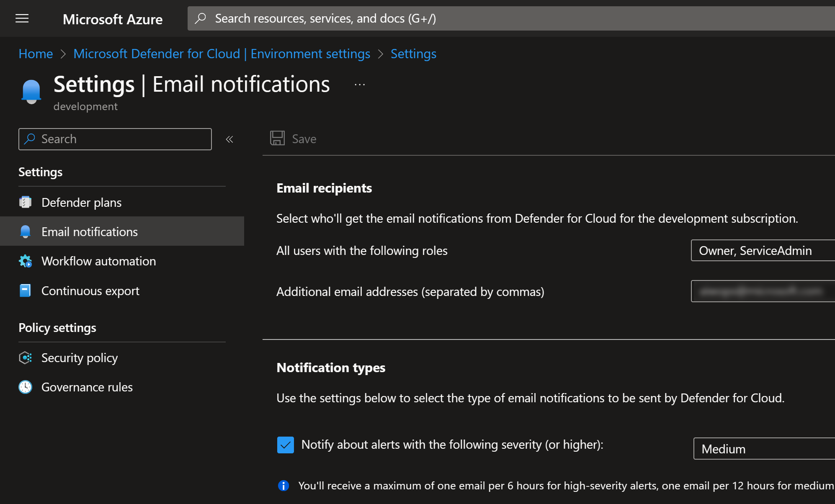This screenshot has width=835, height=504.
Task: Click the 'maximum of one email per 6 hours' note
Action: (x=566, y=486)
